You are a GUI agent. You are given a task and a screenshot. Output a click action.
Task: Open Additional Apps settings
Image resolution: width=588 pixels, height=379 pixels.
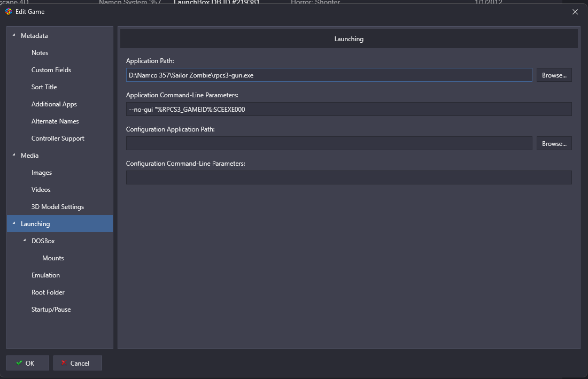coord(54,104)
